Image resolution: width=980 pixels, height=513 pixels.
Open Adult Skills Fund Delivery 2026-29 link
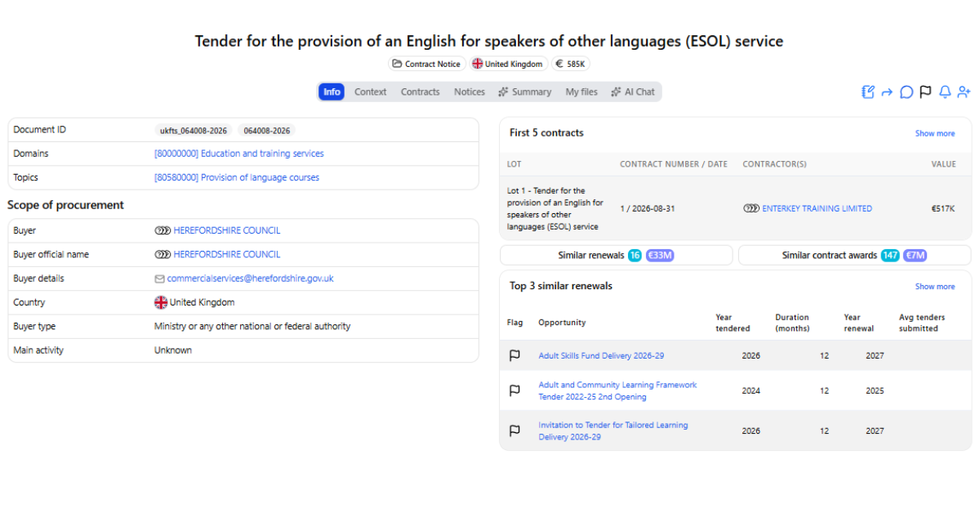click(601, 356)
